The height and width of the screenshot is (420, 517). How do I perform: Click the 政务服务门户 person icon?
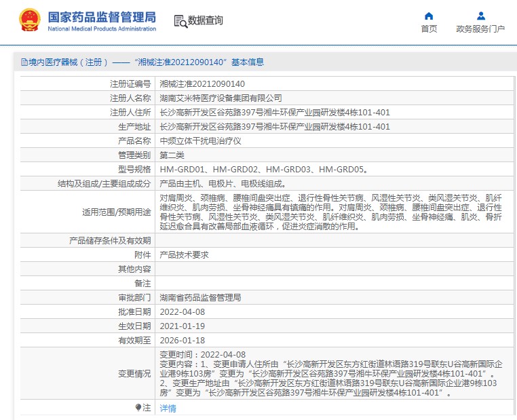click(480, 16)
